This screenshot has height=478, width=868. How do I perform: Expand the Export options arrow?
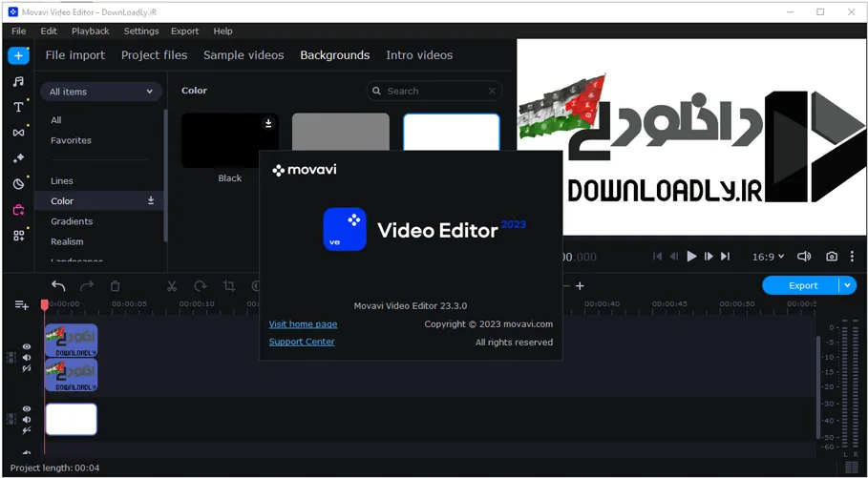coord(848,285)
